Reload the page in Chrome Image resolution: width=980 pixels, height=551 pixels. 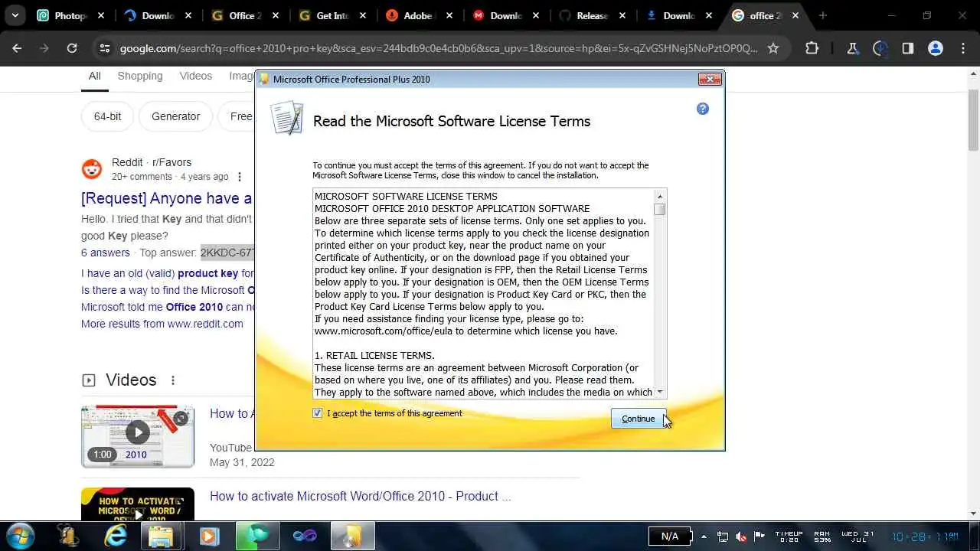72,48
